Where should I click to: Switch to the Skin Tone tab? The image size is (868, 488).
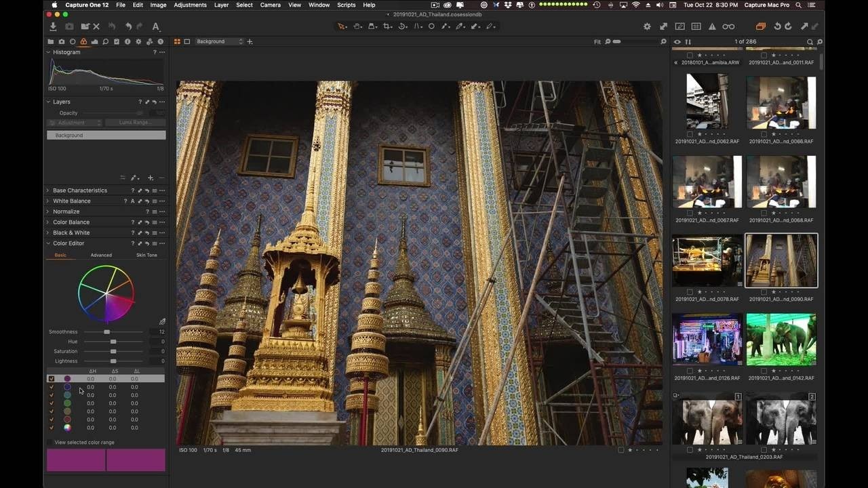click(x=146, y=255)
